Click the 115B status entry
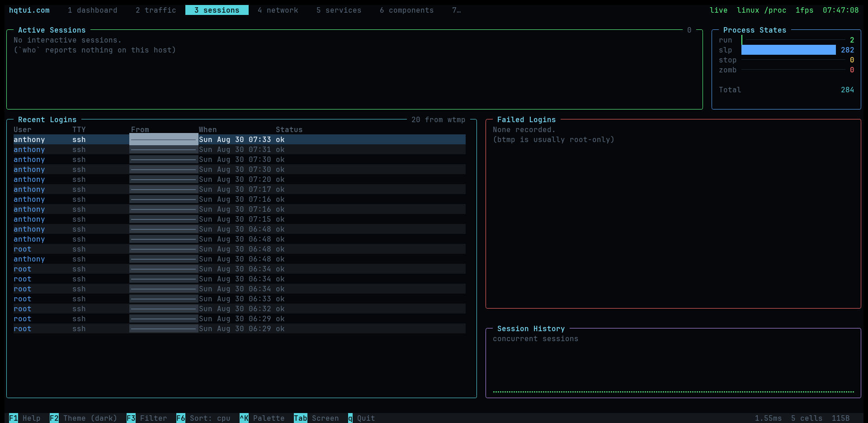This screenshot has width=868, height=423. point(841,418)
